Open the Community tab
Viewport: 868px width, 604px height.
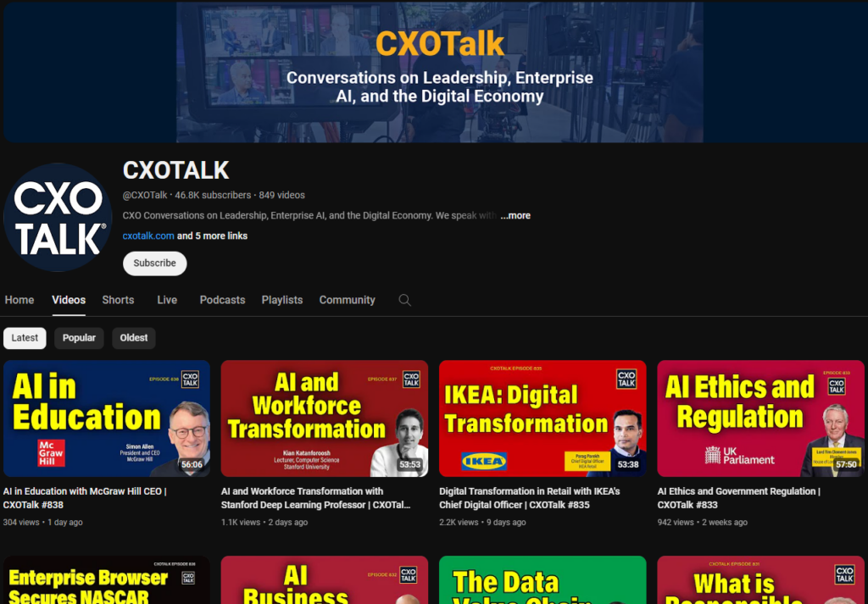(347, 300)
